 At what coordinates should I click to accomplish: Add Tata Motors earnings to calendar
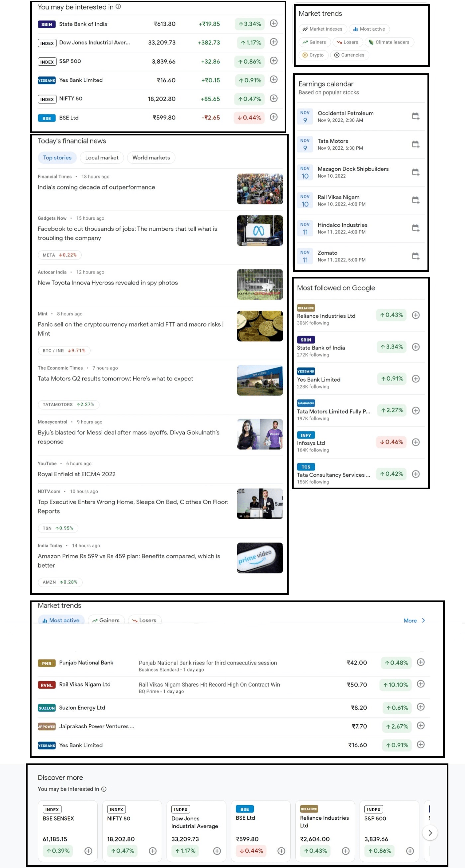tap(416, 144)
